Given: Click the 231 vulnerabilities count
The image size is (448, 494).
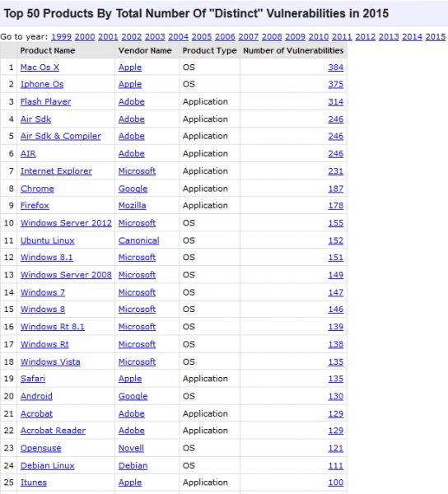Looking at the screenshot, I should pos(336,171).
